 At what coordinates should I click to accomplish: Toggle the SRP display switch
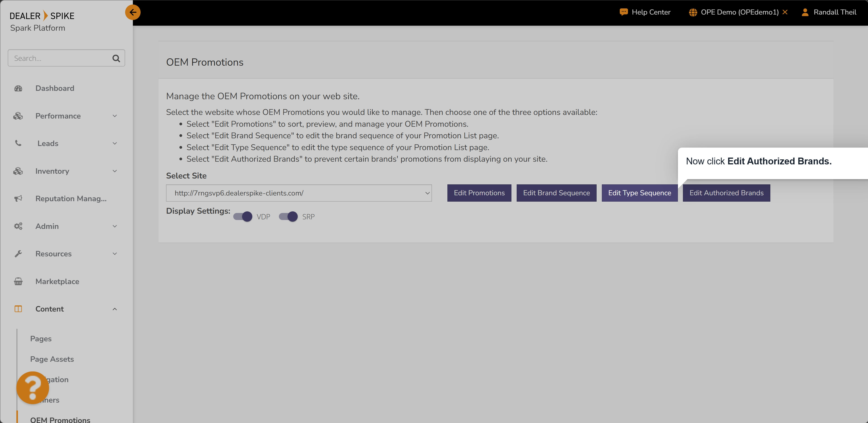point(288,217)
